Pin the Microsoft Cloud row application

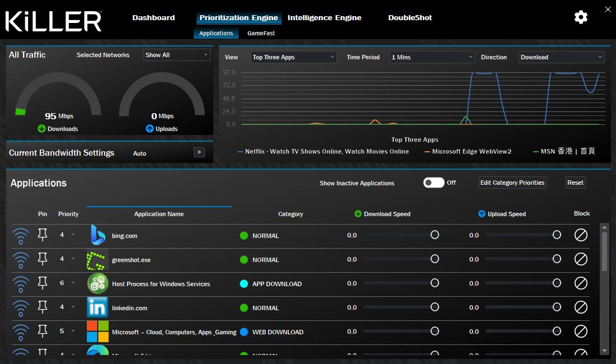pyautogui.click(x=43, y=332)
